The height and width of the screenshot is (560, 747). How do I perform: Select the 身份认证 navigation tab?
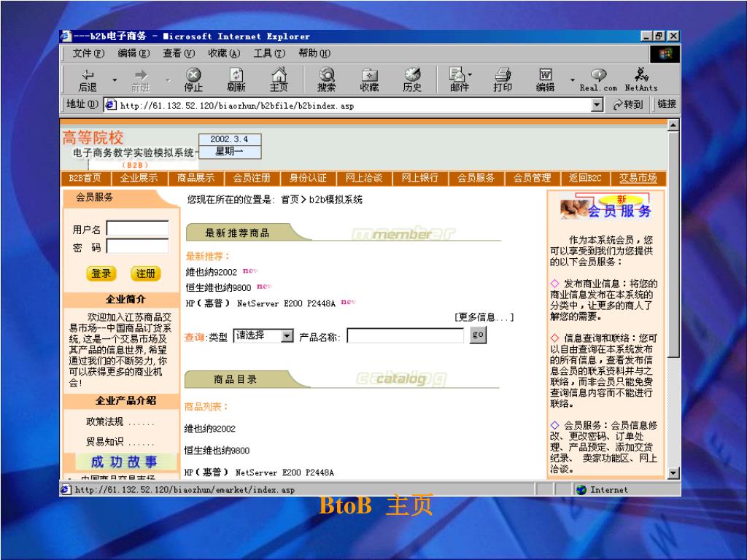pos(309,178)
